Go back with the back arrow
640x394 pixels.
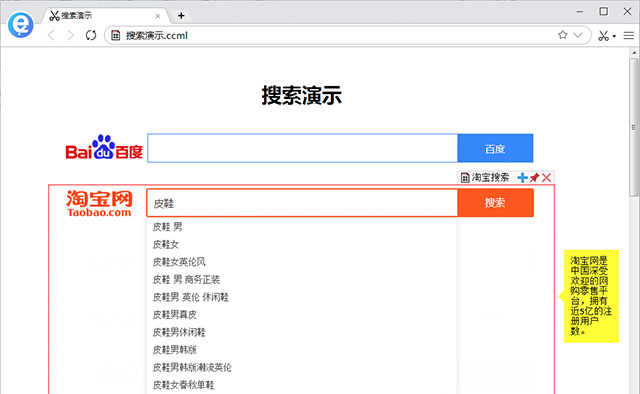(51, 36)
